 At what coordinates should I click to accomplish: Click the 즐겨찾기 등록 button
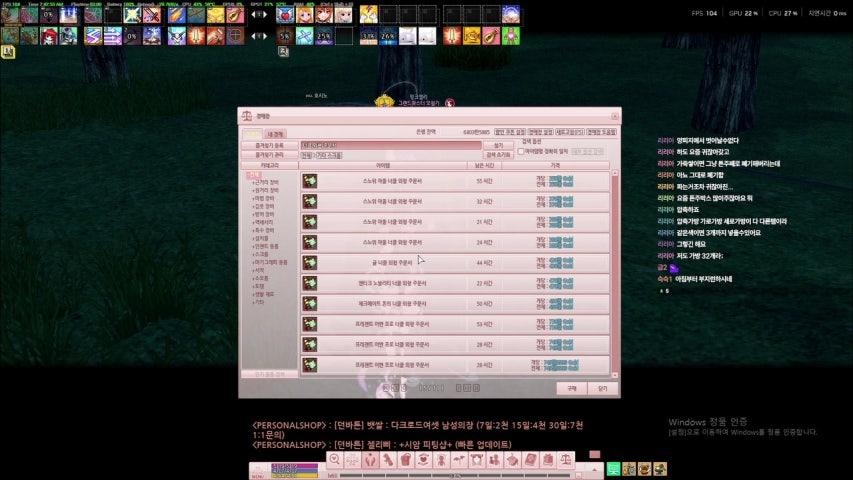click(x=270, y=146)
